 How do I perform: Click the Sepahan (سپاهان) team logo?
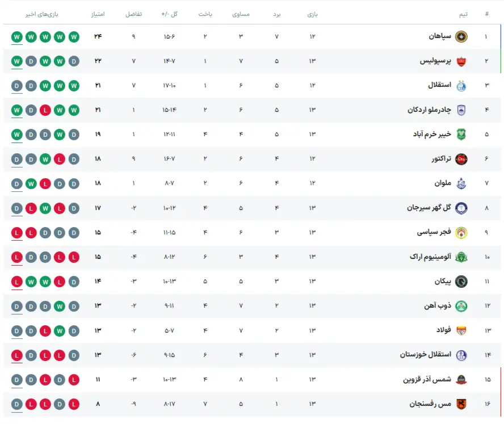click(461, 37)
